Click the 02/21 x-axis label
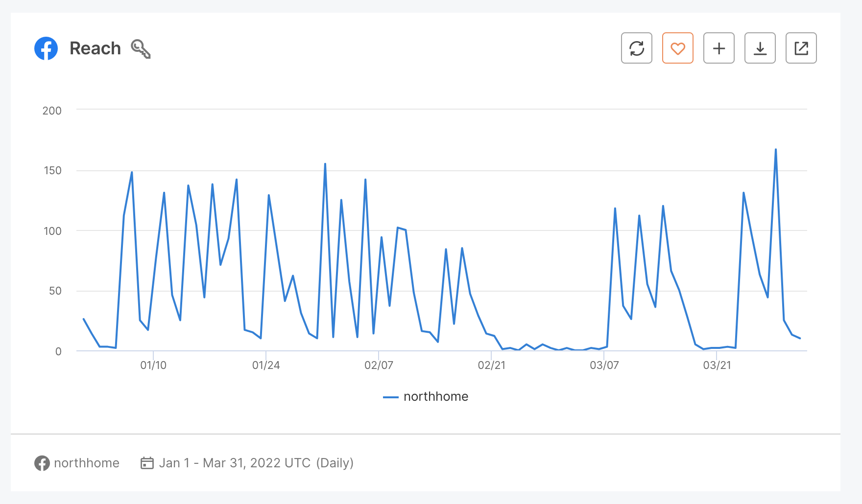Viewport: 862px width, 504px height. [x=491, y=365]
